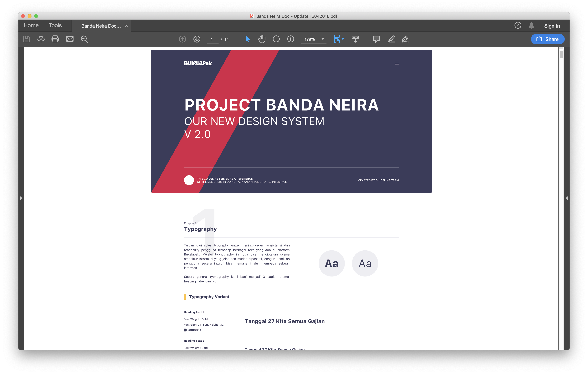The width and height of the screenshot is (588, 374).
Task: Open the Sign document pen tool
Action: tap(405, 39)
